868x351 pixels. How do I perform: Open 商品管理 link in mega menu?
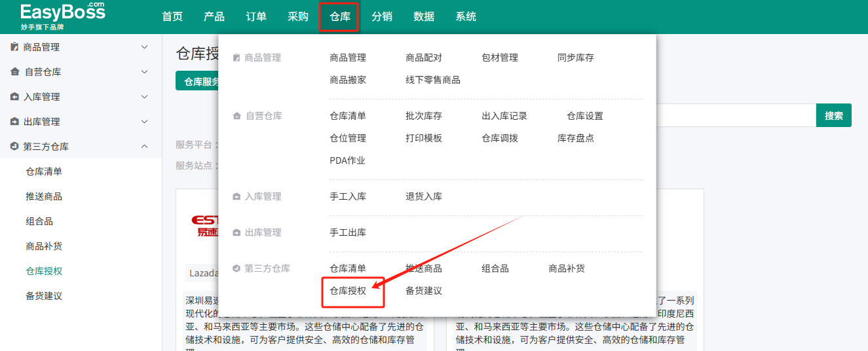click(348, 58)
